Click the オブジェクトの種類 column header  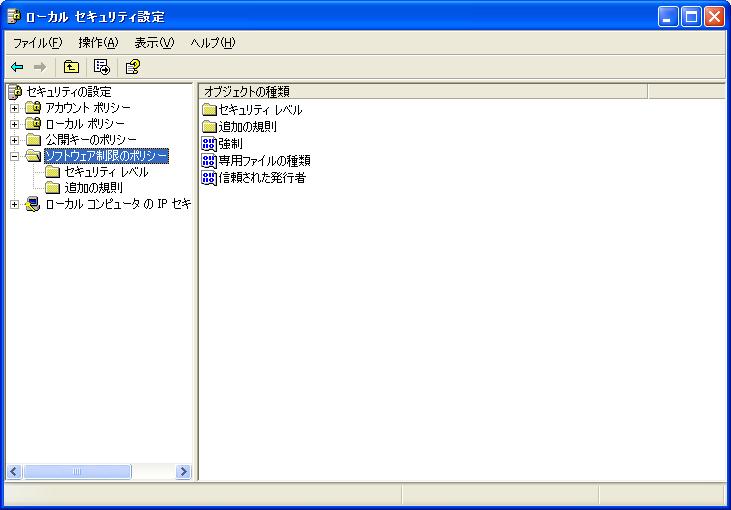point(423,91)
